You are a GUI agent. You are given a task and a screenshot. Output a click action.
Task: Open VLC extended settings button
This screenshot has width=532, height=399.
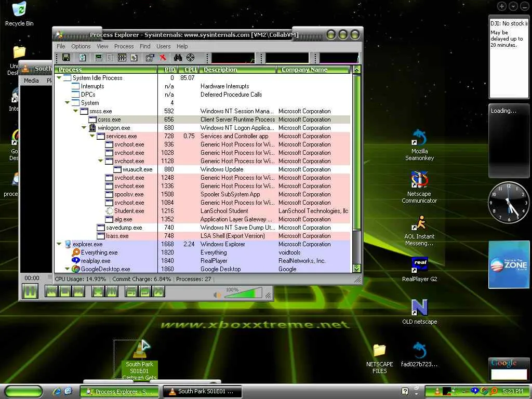(112, 291)
